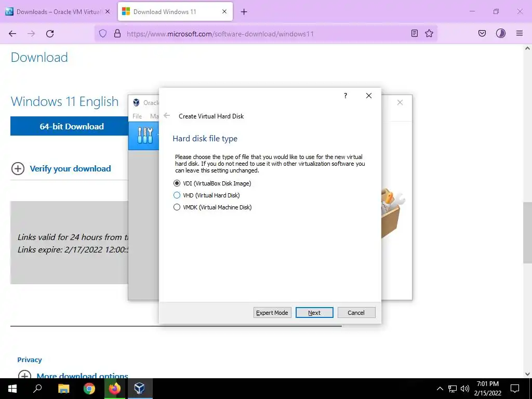532x399 pixels.
Task: Choose VHD (Virtual Hard Disk) file type
Action: pyautogui.click(x=207, y=195)
